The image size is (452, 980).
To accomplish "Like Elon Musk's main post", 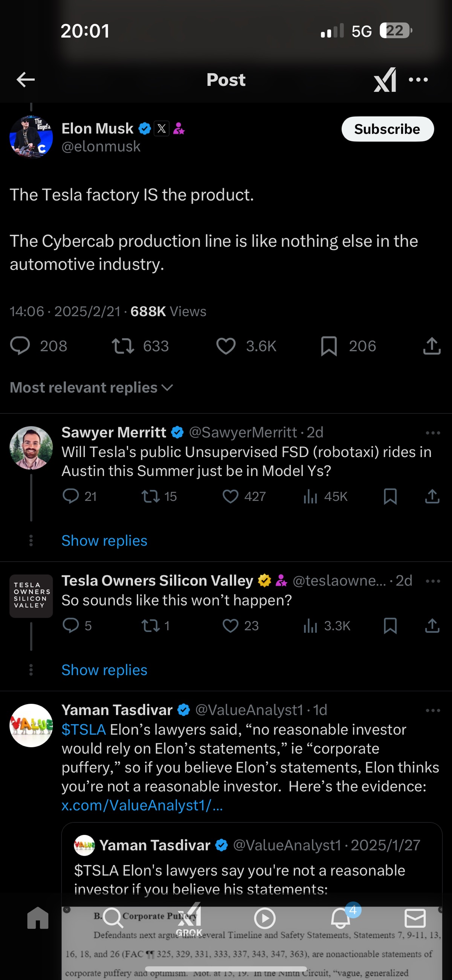I will coord(226,346).
